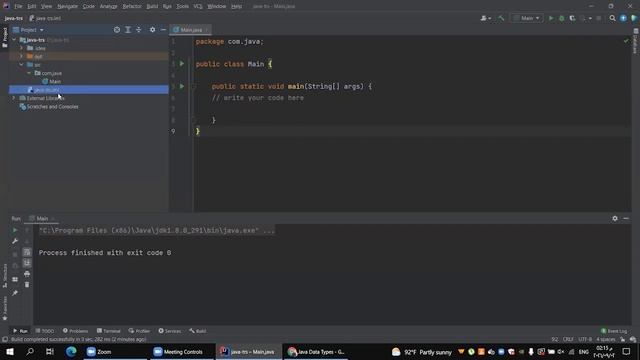Viewport: 640px width, 360px height.
Task: Expand all nodes in the Project panel
Action: 128,30
